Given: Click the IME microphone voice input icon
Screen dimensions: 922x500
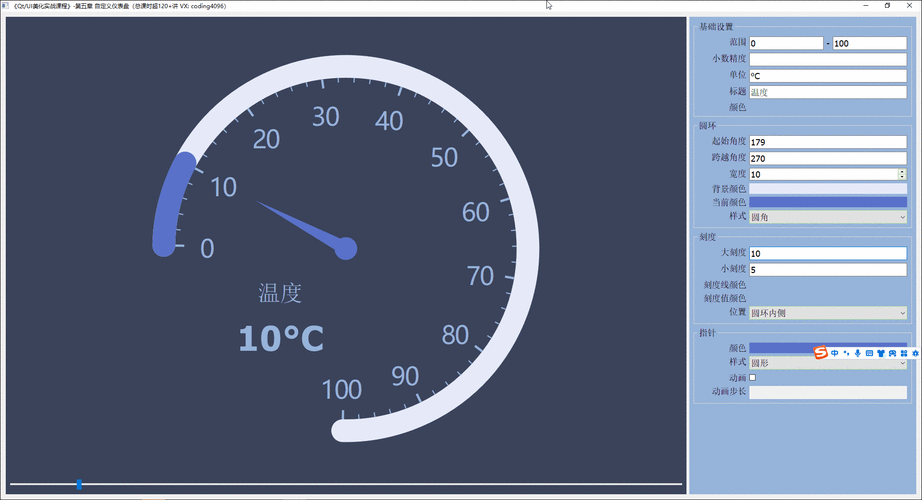Looking at the screenshot, I should tap(857, 353).
